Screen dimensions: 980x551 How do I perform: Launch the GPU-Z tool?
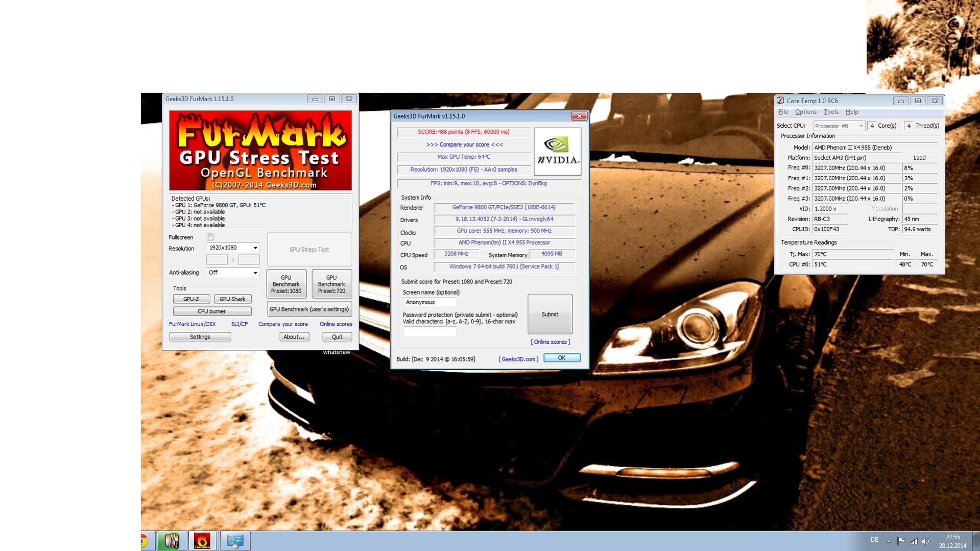pos(192,299)
